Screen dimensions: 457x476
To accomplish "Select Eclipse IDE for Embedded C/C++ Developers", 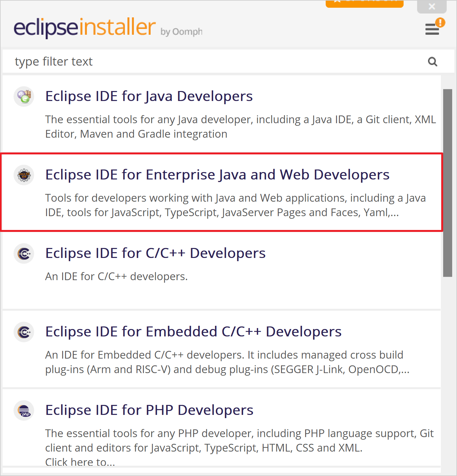I will click(193, 332).
